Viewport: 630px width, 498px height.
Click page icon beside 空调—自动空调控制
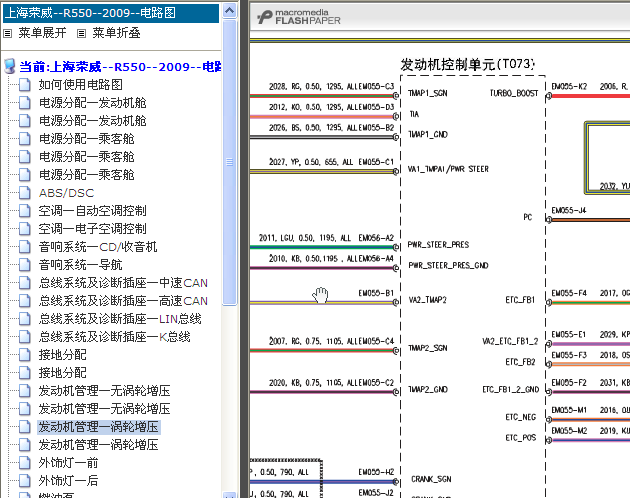pos(25,211)
